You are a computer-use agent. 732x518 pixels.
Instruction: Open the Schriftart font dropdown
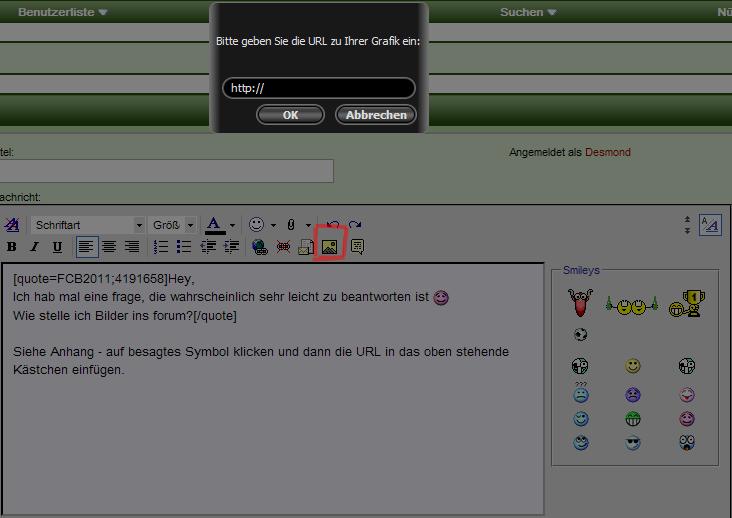(88, 225)
